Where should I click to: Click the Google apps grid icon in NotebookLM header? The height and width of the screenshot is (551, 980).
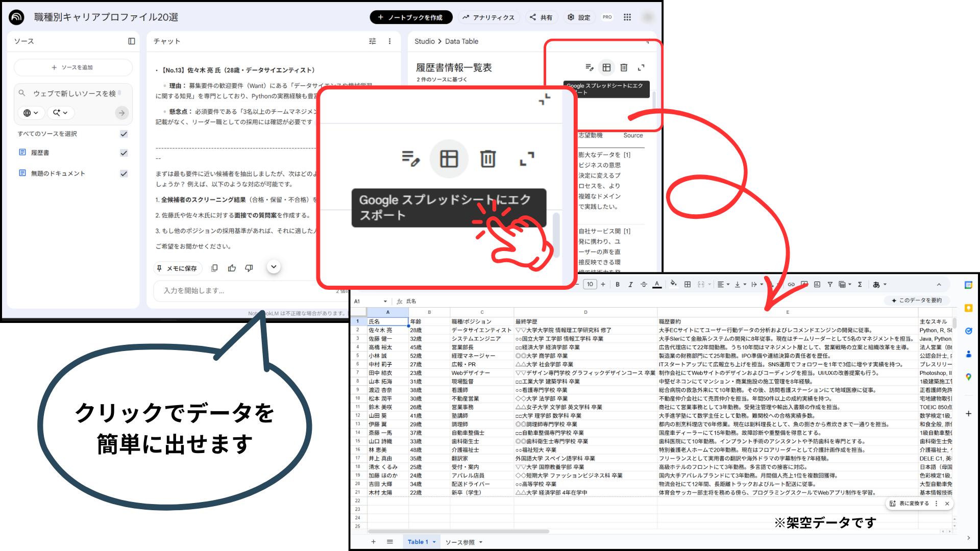[627, 17]
